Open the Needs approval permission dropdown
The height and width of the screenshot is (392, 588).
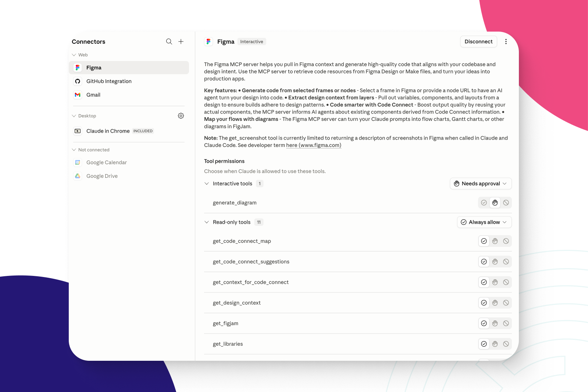click(x=481, y=184)
